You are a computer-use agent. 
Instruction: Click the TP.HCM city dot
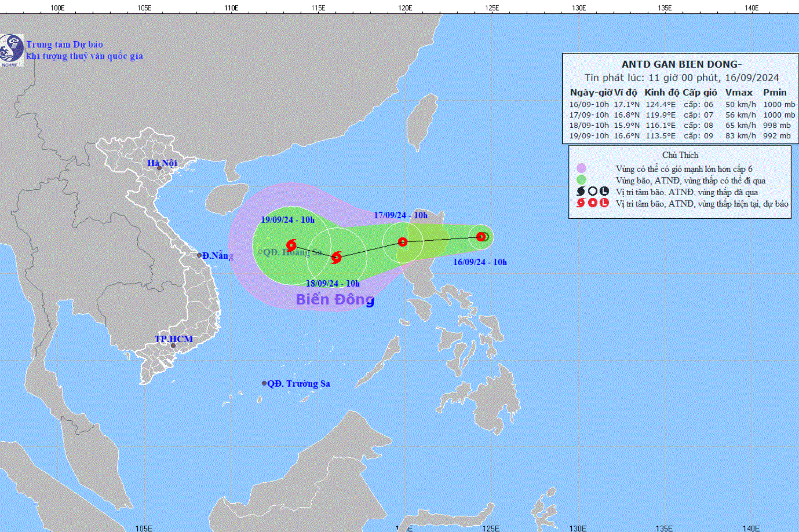coord(173,346)
